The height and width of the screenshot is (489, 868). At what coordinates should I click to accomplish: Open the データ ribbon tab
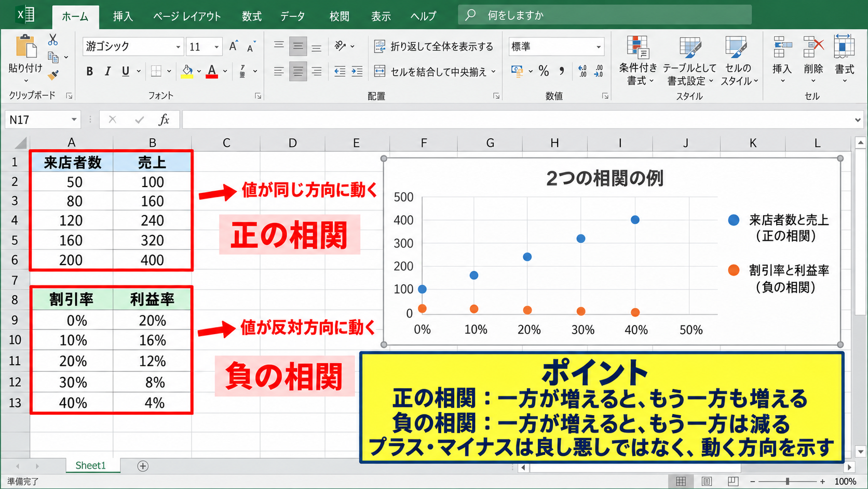click(x=293, y=16)
